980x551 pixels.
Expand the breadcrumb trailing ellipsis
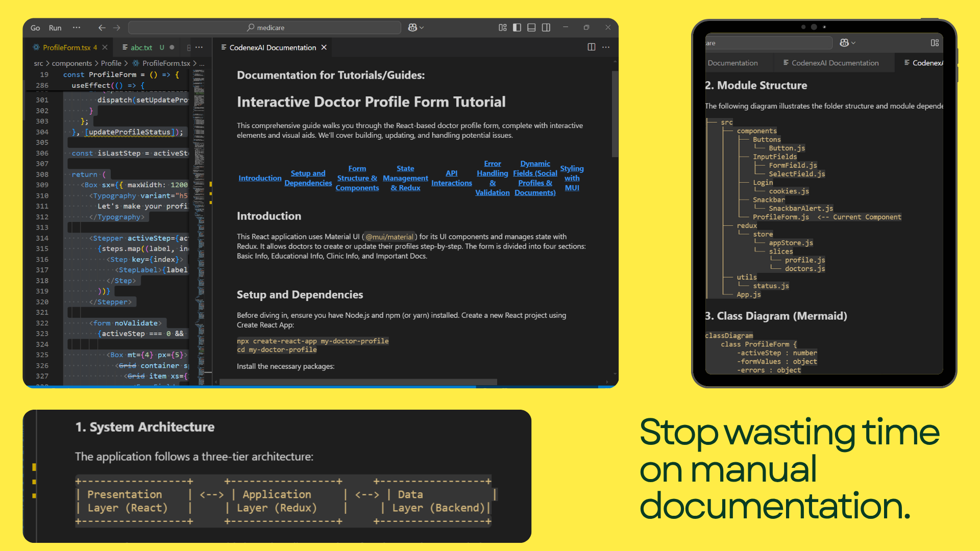(202, 63)
